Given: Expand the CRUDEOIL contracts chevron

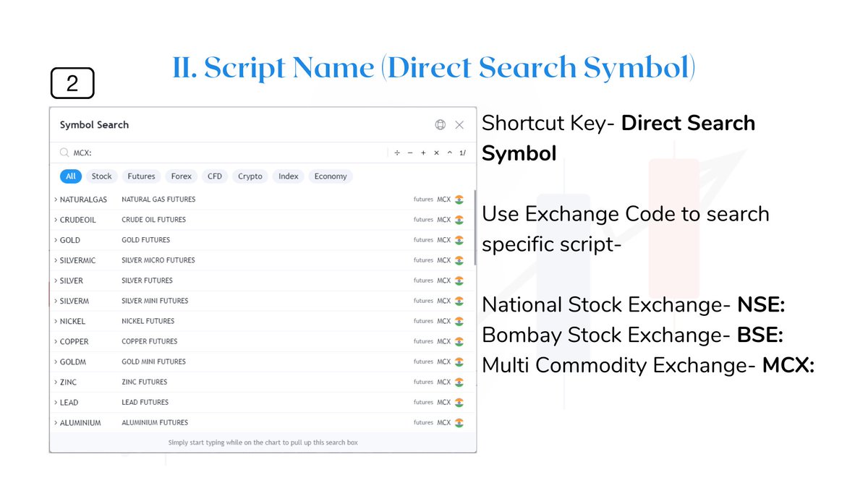Looking at the screenshot, I should coord(56,220).
